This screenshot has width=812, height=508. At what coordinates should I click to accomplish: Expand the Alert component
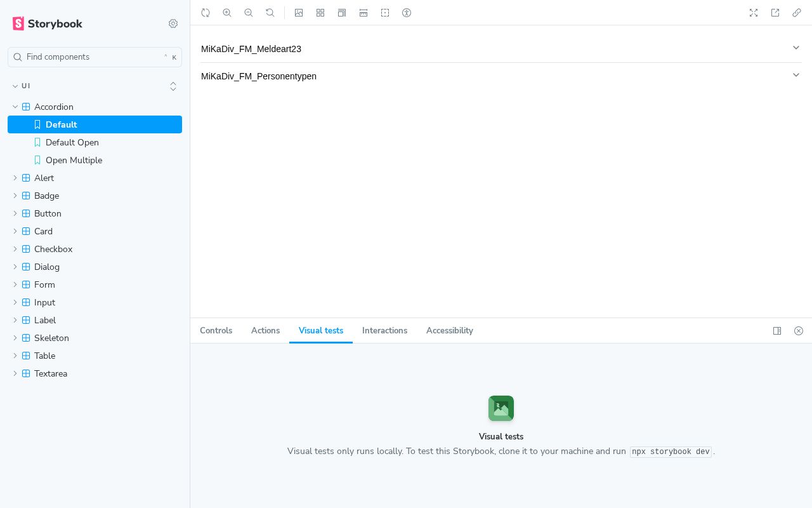point(95,178)
